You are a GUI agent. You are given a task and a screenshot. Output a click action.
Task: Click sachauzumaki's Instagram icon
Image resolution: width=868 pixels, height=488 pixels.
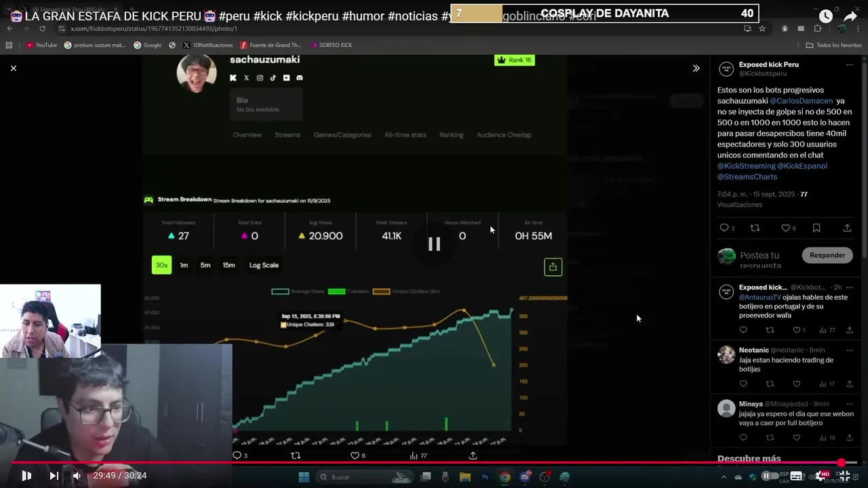coord(260,78)
